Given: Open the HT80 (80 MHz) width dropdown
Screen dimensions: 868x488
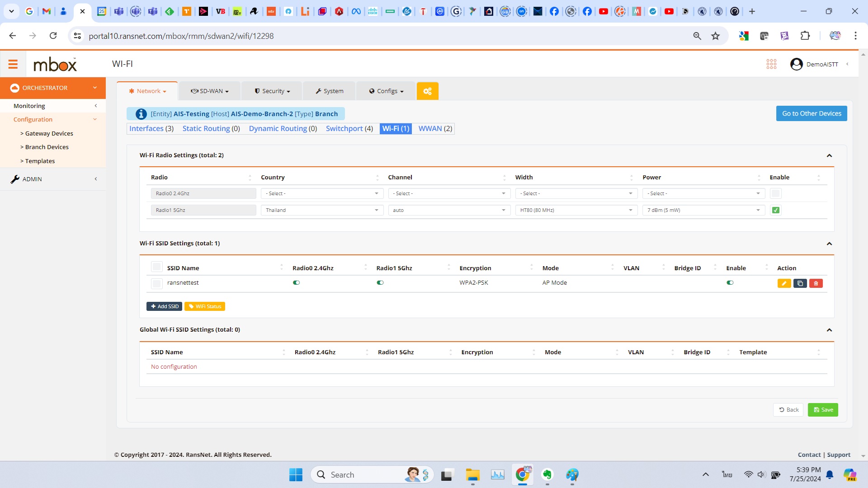Looking at the screenshot, I should (576, 210).
